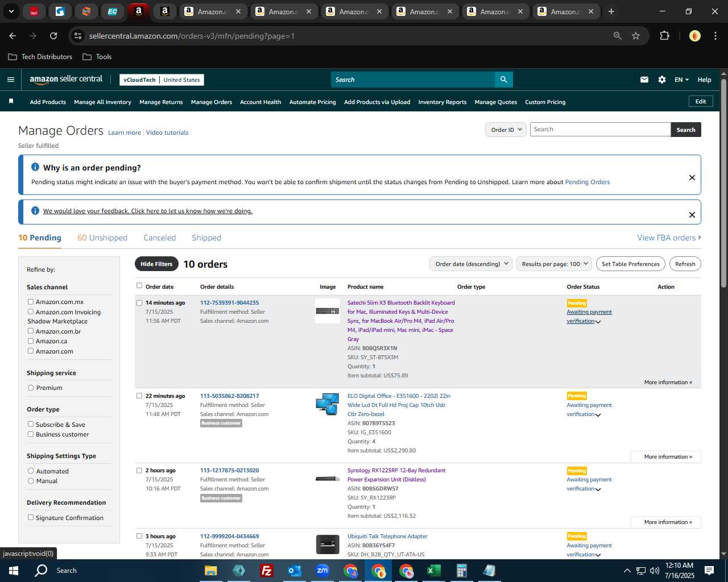The width and height of the screenshot is (728, 582).
Task: Switch to the Shipped tab
Action: point(206,238)
